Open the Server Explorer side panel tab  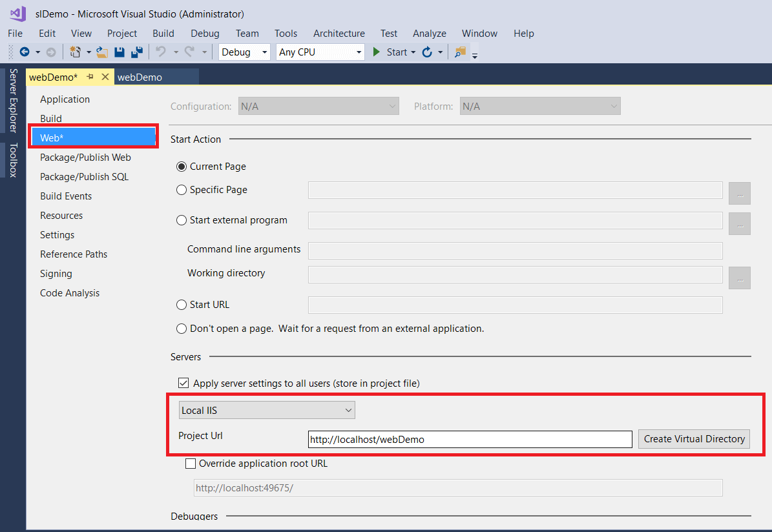click(x=14, y=101)
